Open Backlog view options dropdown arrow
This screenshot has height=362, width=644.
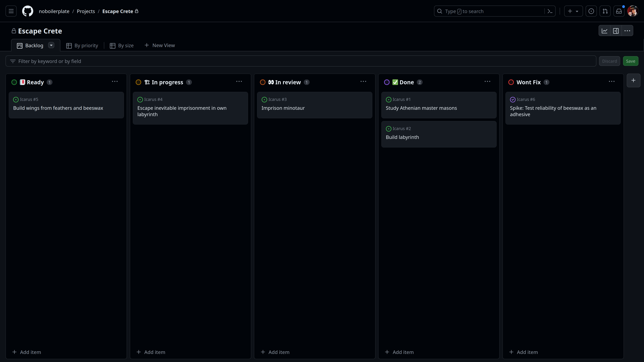coord(51,45)
